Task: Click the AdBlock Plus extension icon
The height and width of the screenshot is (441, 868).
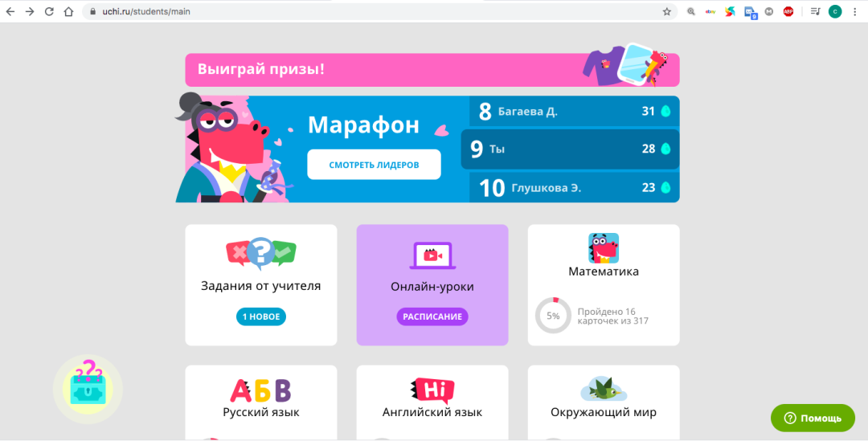Action: click(x=788, y=12)
